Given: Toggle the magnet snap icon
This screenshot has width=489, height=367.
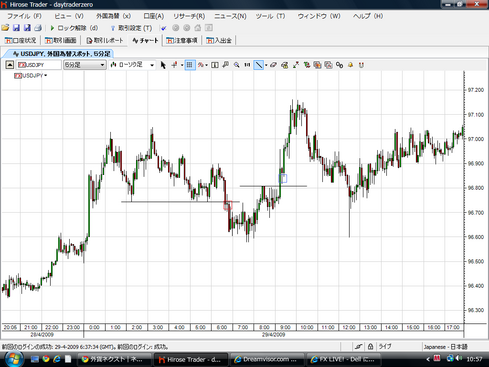Looking at the screenshot, I should tap(361, 65).
